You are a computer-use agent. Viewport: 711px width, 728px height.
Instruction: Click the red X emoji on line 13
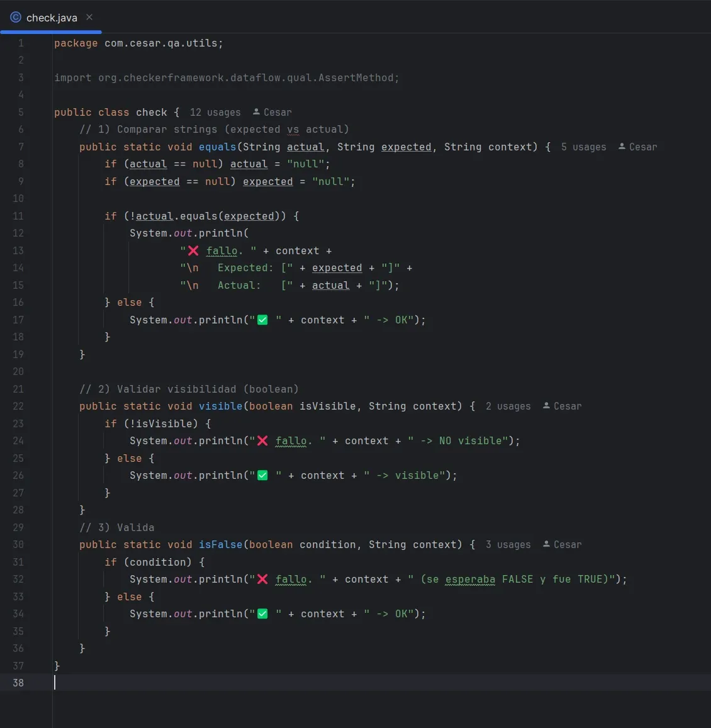[x=193, y=250]
